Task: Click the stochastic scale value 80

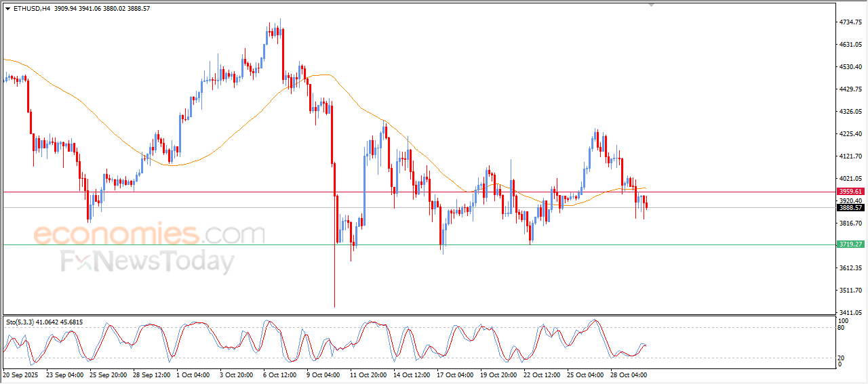Action: pyautogui.click(x=842, y=328)
